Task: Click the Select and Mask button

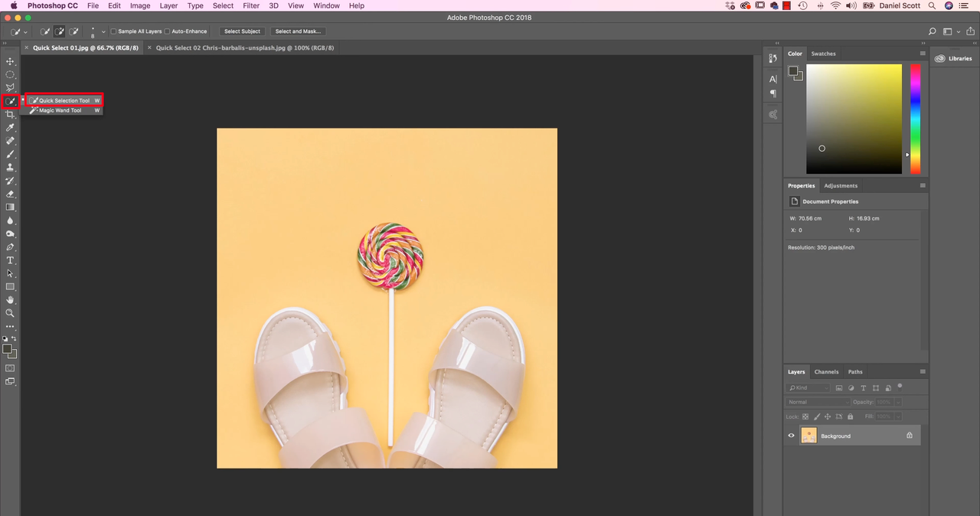Action: point(298,31)
